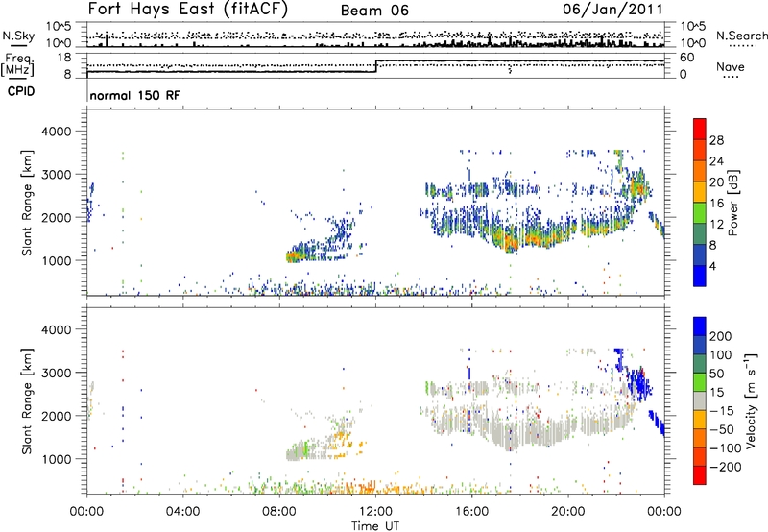Click the '12' tick on Power color bar
The width and height of the screenshot is (768, 532).
pos(716,225)
